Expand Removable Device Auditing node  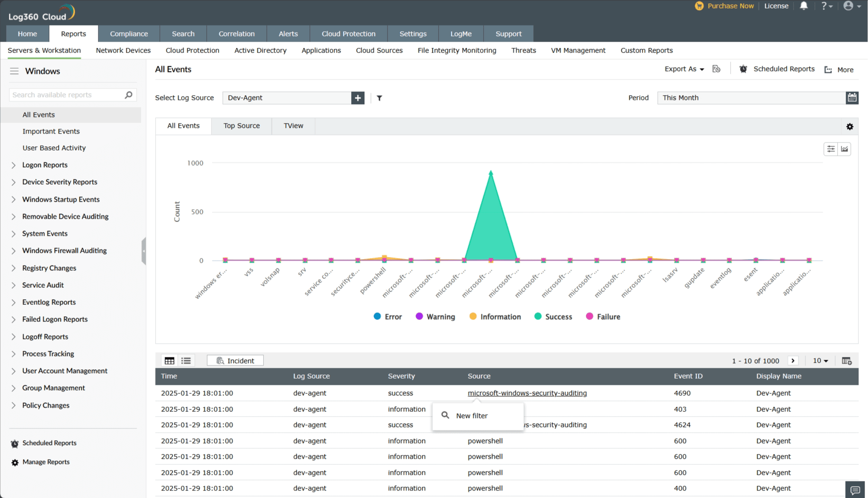[13, 217]
